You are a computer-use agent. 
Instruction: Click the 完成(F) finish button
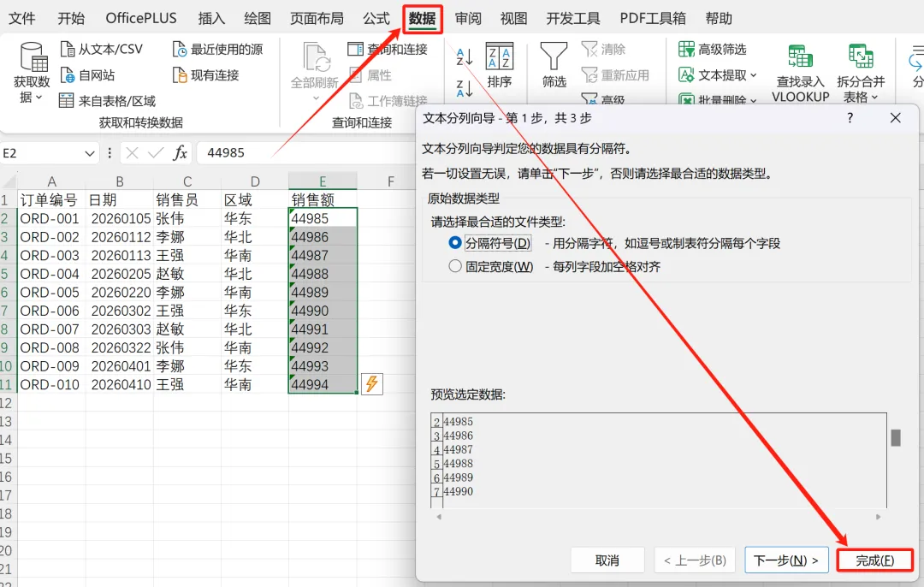pos(875,560)
